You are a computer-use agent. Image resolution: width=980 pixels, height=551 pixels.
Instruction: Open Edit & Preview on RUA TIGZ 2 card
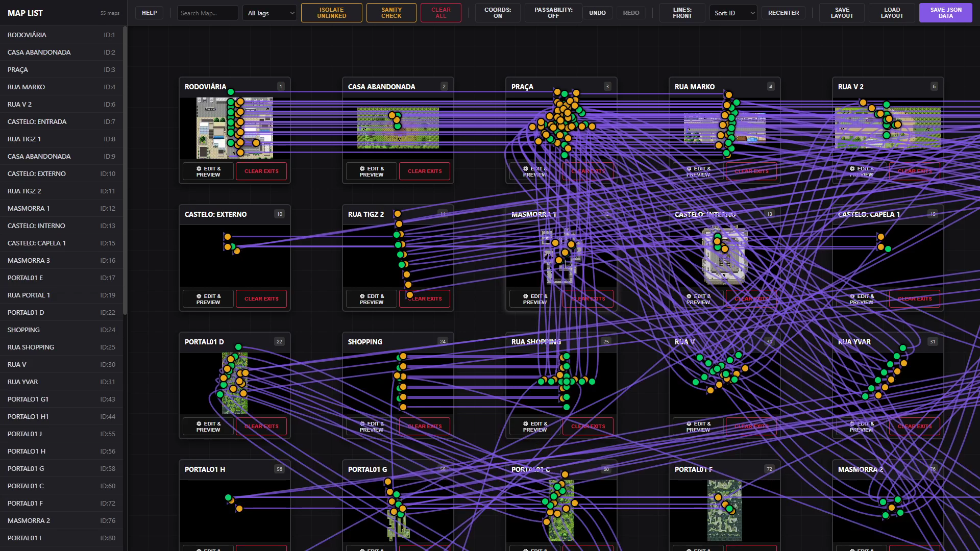point(372,299)
